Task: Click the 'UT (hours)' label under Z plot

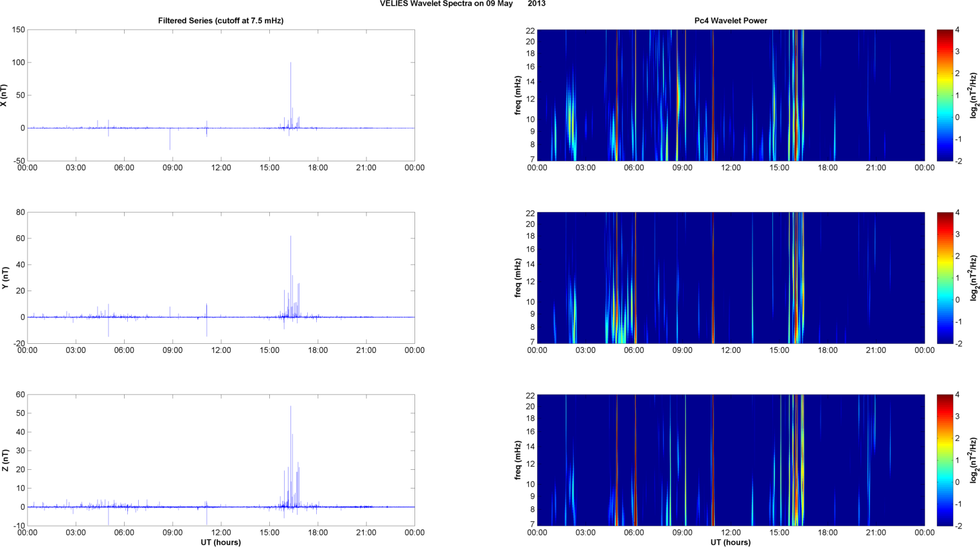Action: (x=220, y=542)
